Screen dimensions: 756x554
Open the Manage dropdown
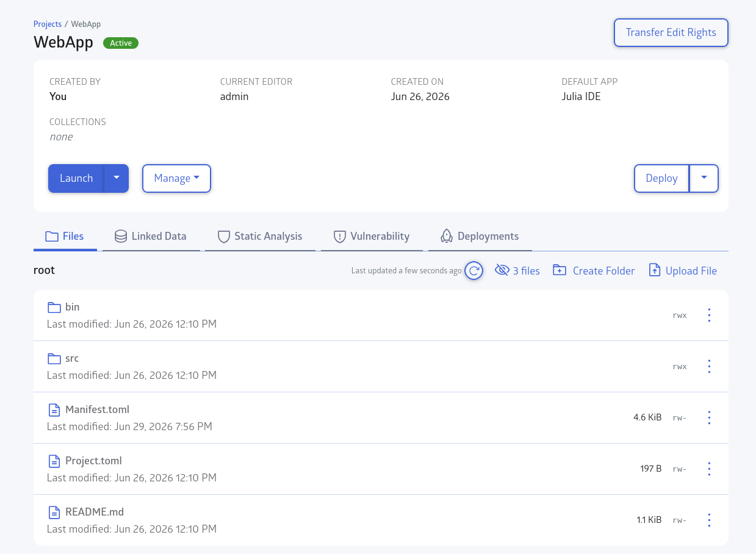(176, 178)
